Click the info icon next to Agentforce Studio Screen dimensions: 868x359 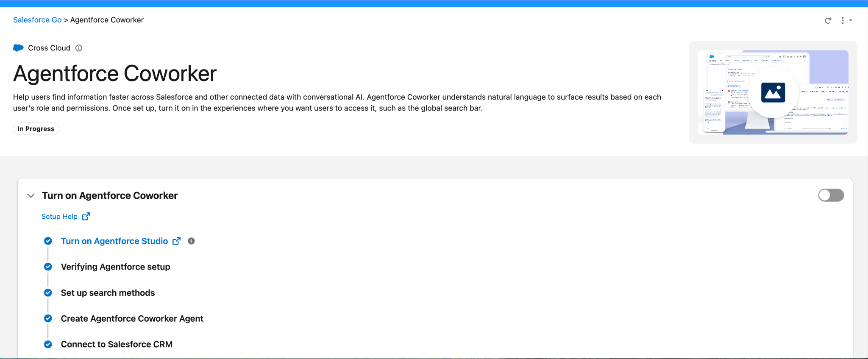[x=192, y=241]
